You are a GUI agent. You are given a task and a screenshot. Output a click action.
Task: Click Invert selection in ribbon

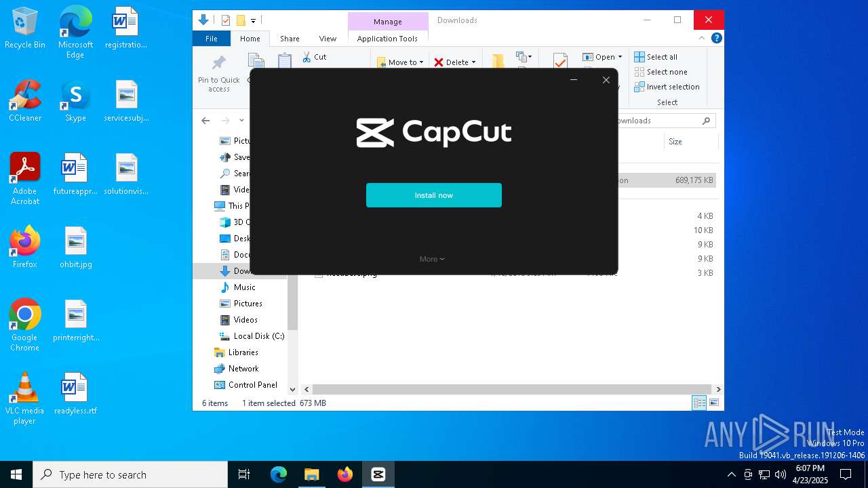pyautogui.click(x=667, y=87)
